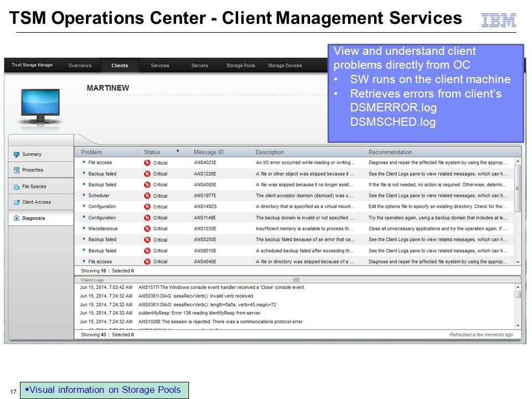Screen dimensions: 532x399
Task: Expand the Backup failed ANS1228E row
Action: coord(84,173)
